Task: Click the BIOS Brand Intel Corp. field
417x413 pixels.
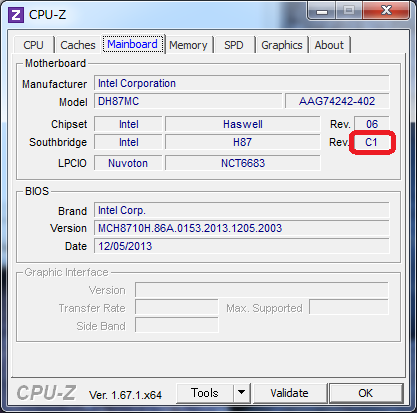Action: pyautogui.click(x=242, y=210)
